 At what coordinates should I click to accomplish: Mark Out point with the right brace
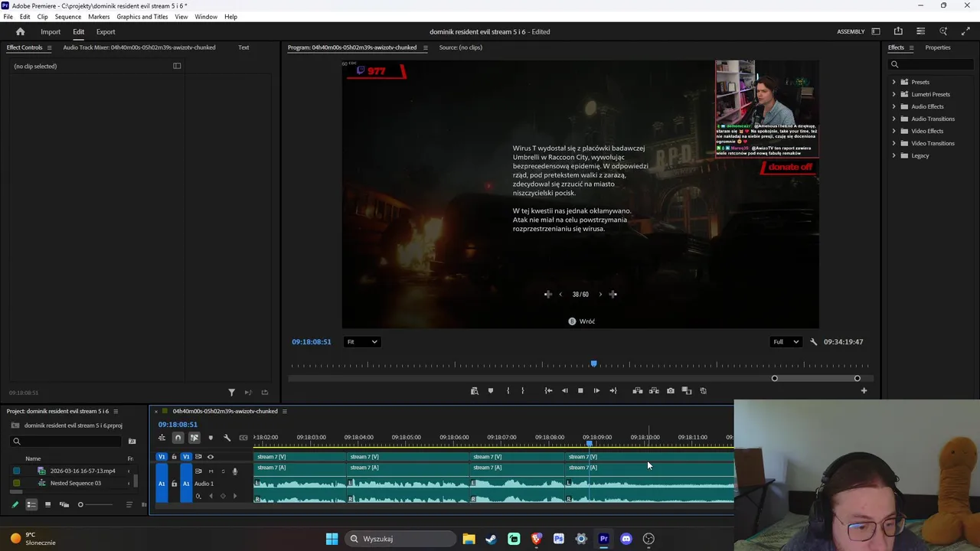(x=523, y=391)
